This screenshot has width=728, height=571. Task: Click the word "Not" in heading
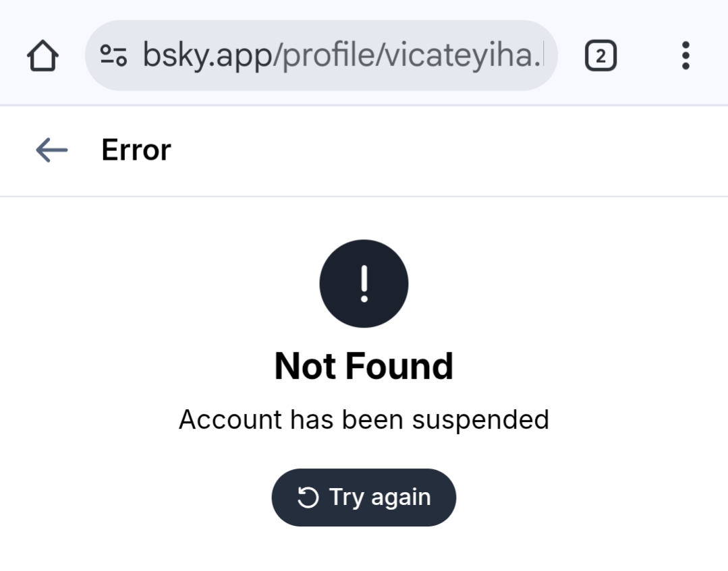pyautogui.click(x=305, y=367)
